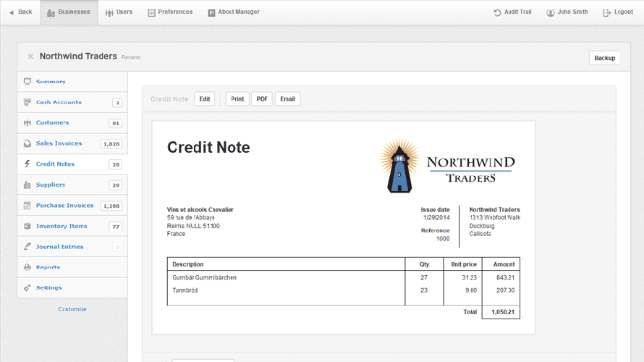Viewport: 644px width, 362px height.
Task: Go Back using the top-left arrow
Action: click(x=20, y=12)
